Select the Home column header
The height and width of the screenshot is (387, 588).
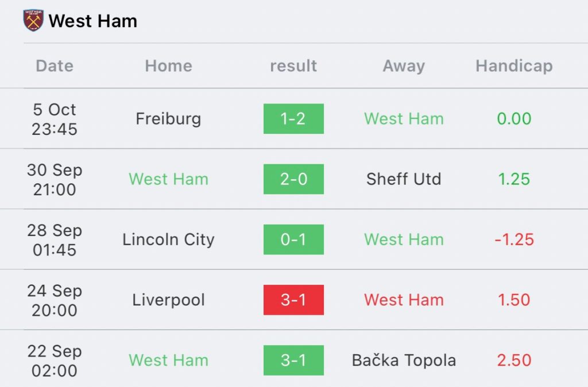point(168,66)
